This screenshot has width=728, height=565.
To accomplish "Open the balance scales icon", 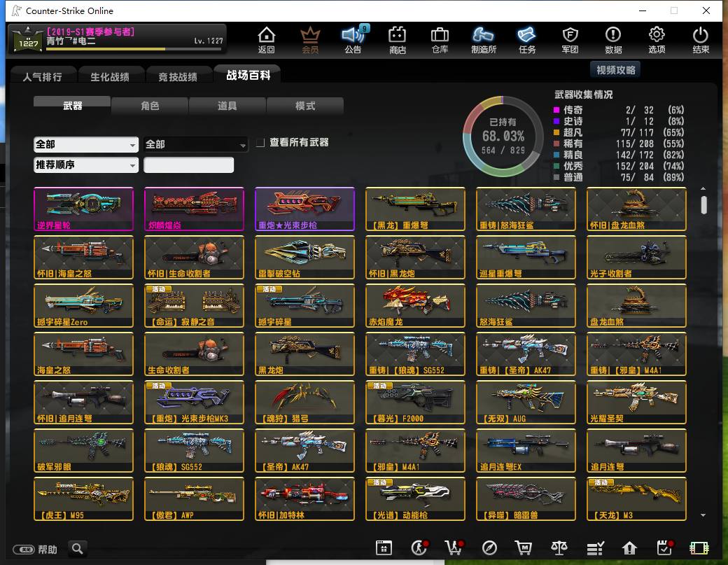I will (x=559, y=548).
